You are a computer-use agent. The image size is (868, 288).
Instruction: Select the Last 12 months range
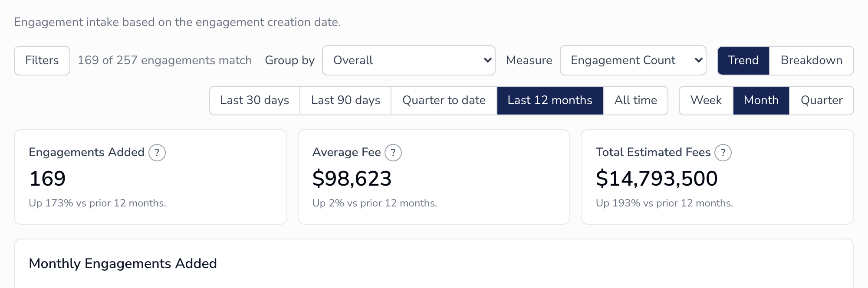[550, 101]
